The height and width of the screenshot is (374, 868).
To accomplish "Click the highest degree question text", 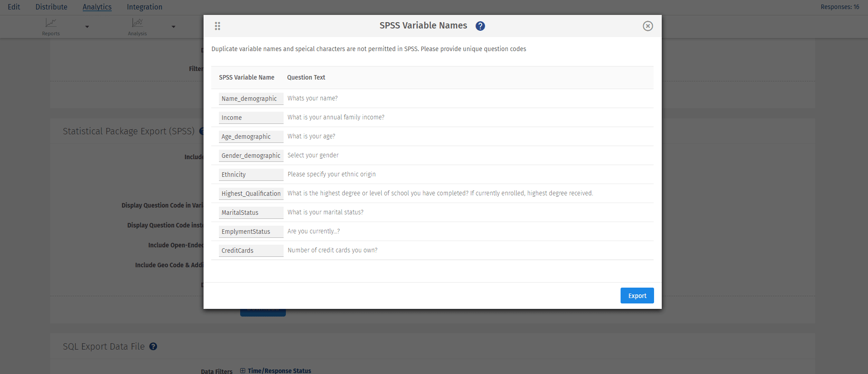I will coord(440,193).
